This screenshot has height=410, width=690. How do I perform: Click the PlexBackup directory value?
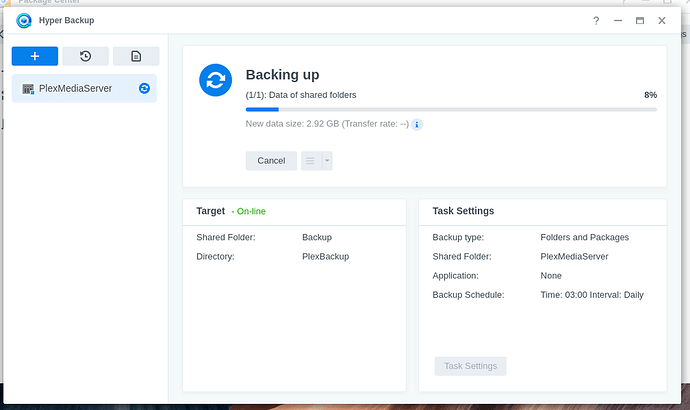click(x=326, y=256)
